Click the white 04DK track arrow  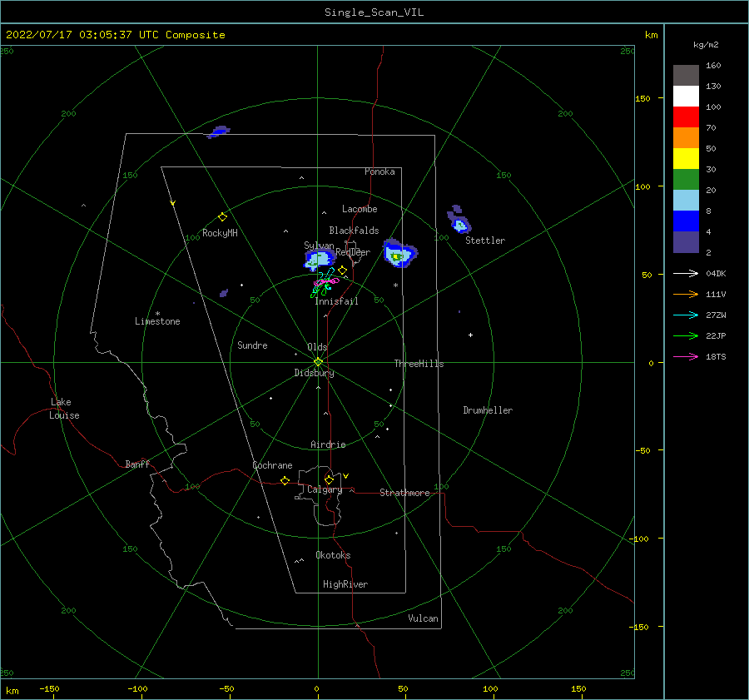click(686, 273)
